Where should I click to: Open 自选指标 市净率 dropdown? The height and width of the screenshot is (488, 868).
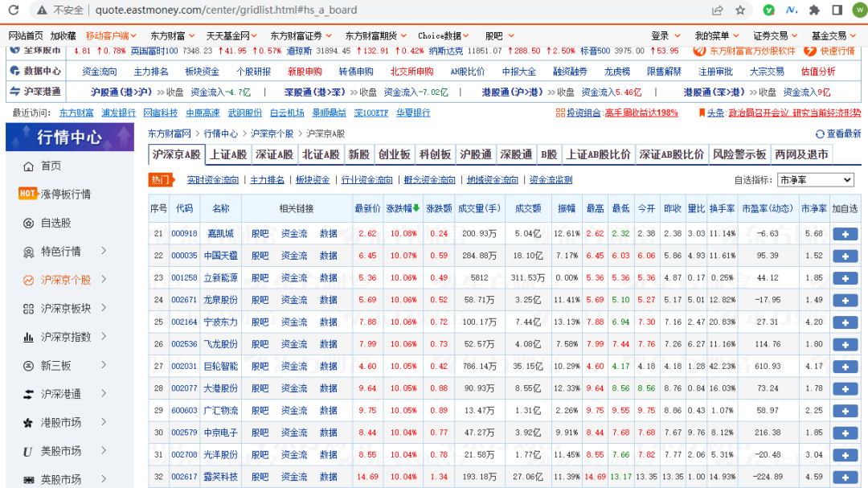pyautogui.click(x=816, y=180)
